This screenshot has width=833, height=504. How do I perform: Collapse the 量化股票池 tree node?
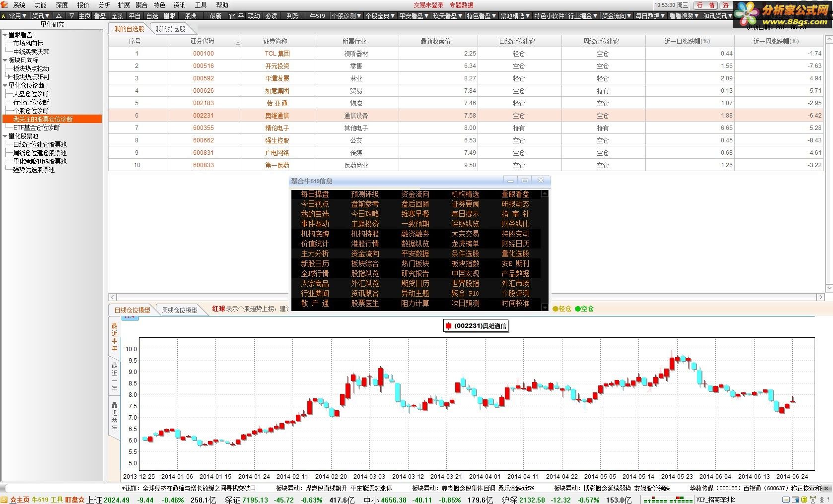pyautogui.click(x=5, y=136)
